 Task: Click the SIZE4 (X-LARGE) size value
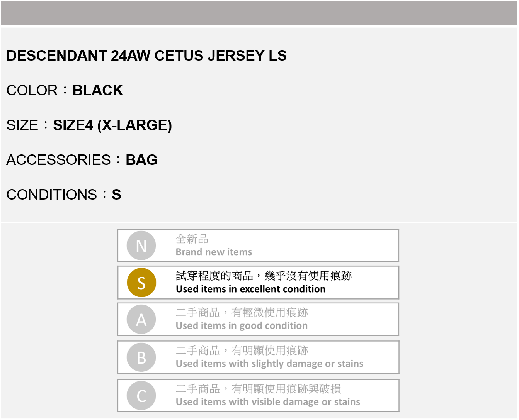point(112,125)
